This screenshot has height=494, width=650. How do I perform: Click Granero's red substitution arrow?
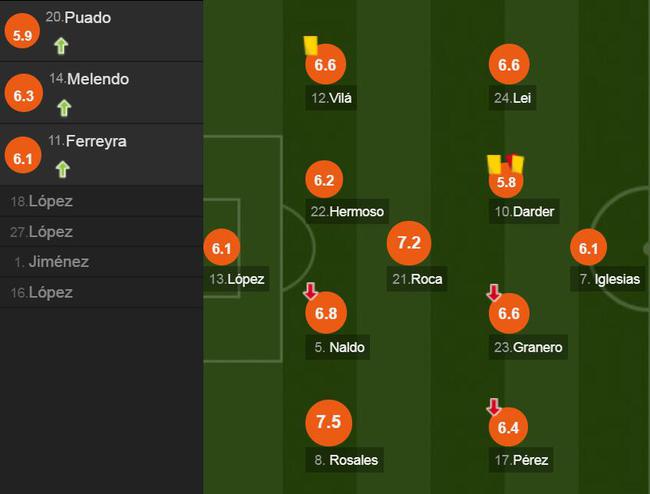click(493, 293)
